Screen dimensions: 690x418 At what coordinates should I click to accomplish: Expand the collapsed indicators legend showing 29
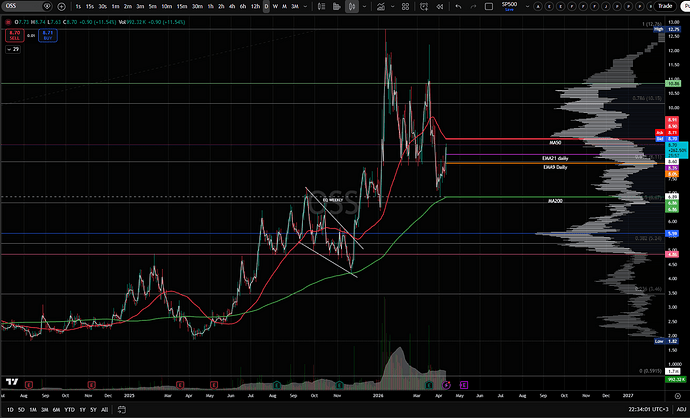tap(14, 48)
